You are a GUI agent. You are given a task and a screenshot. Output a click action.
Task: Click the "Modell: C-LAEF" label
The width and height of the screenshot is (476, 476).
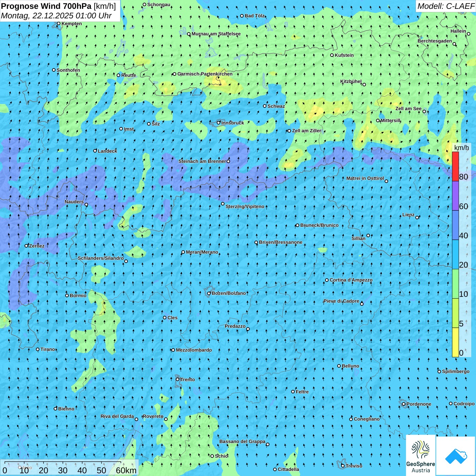pyautogui.click(x=446, y=6)
